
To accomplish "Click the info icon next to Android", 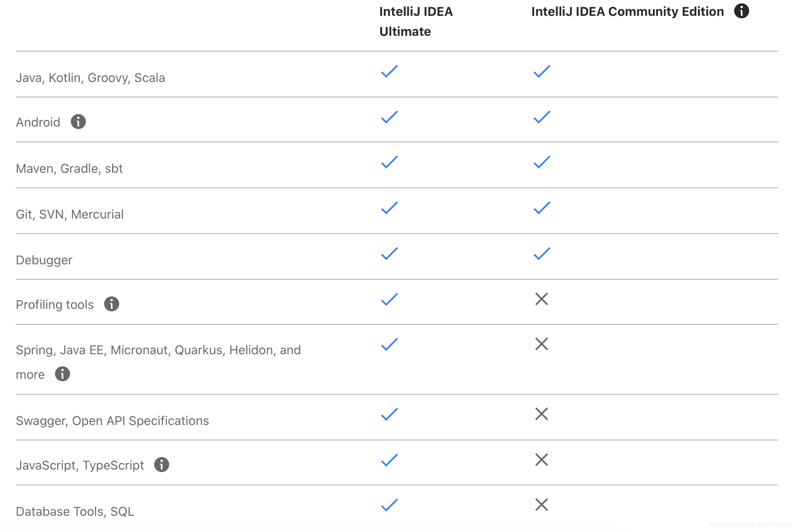I will (78, 122).
